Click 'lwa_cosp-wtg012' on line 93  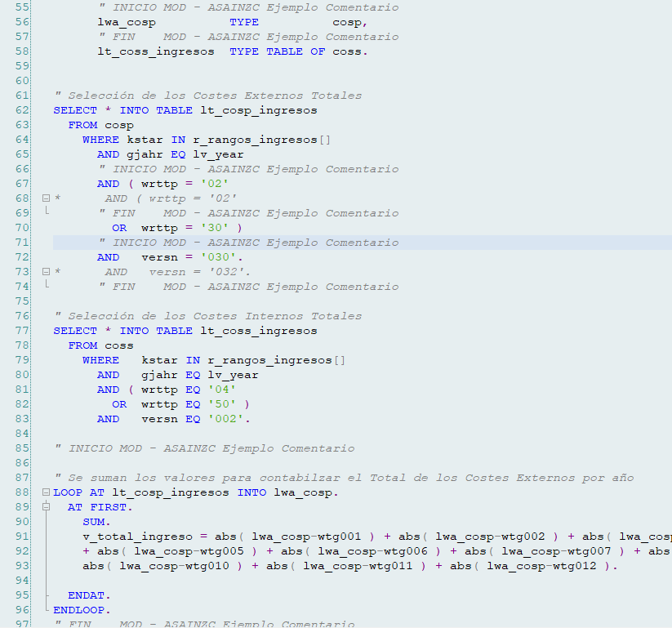(541, 566)
